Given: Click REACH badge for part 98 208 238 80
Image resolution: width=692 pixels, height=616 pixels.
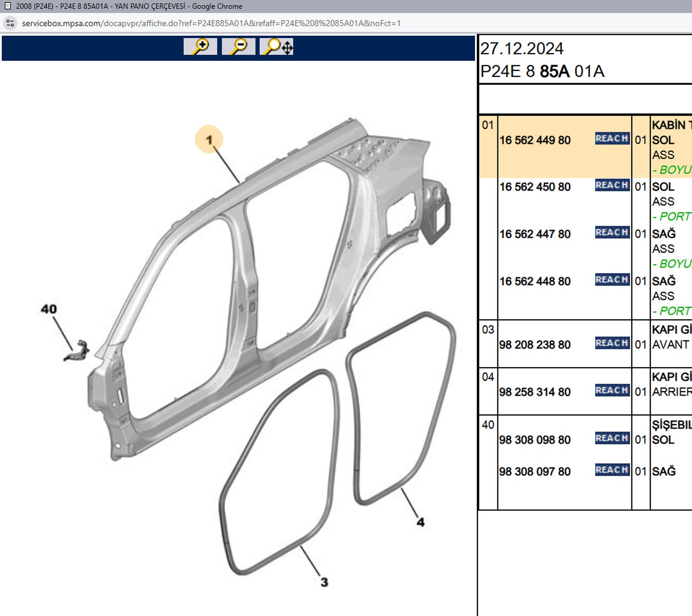Looking at the screenshot, I should [612, 343].
